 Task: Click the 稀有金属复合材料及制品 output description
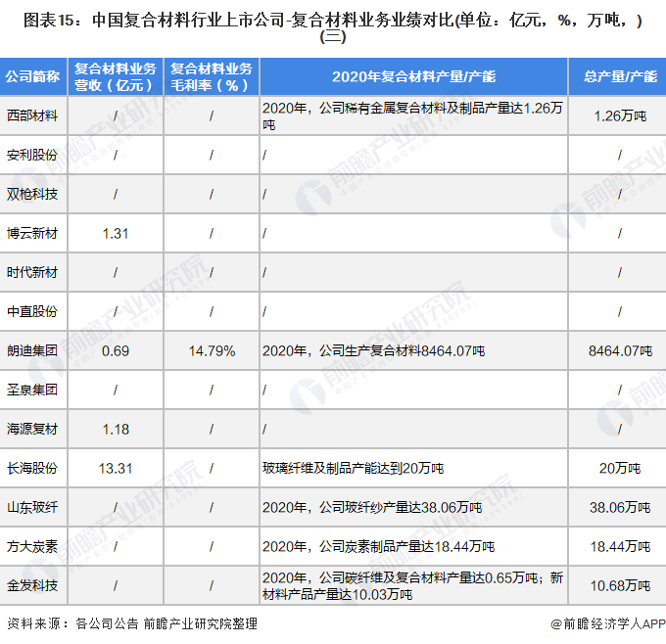pos(413,116)
